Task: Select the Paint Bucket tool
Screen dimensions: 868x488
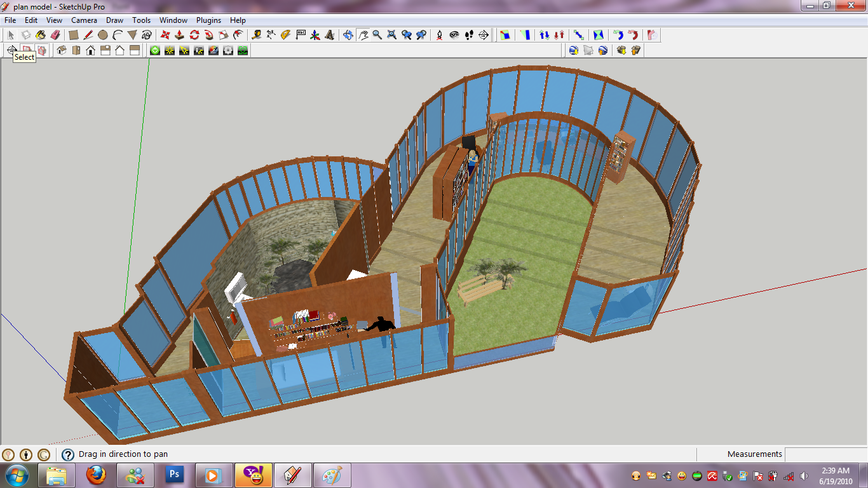Action: (x=41, y=35)
